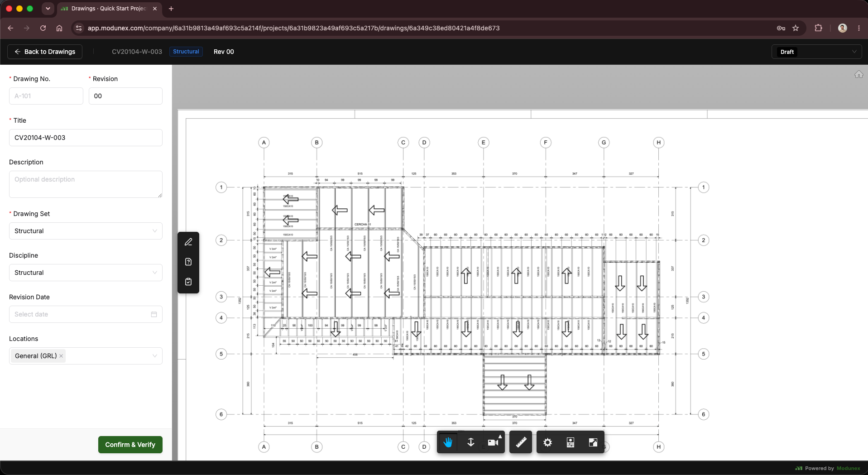Toggle full screen viewer mode
This screenshot has height=475, width=868.
coord(593,442)
